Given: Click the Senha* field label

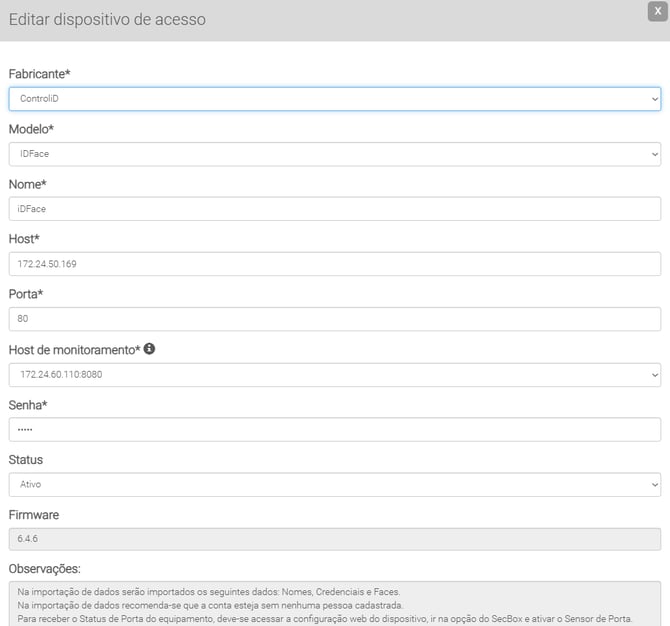Looking at the screenshot, I should [x=28, y=404].
